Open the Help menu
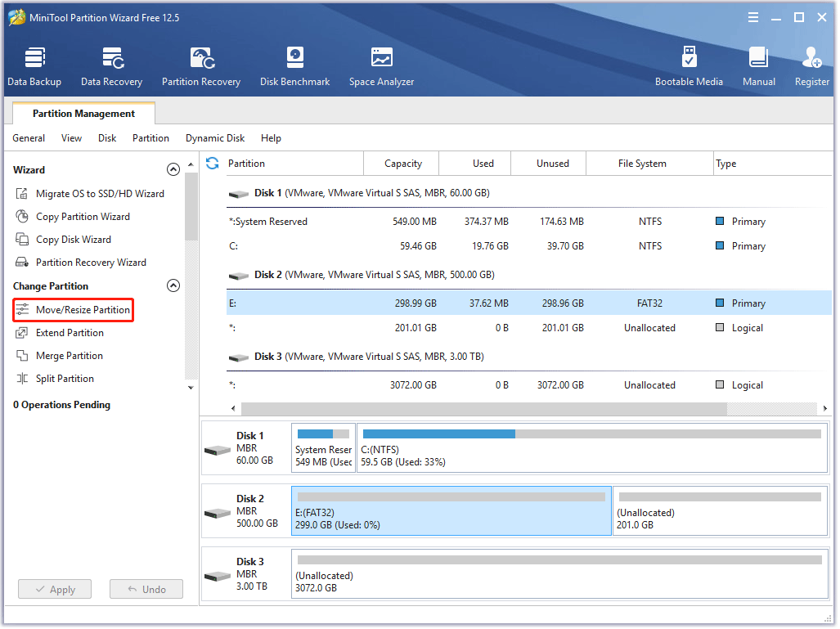 (x=272, y=138)
